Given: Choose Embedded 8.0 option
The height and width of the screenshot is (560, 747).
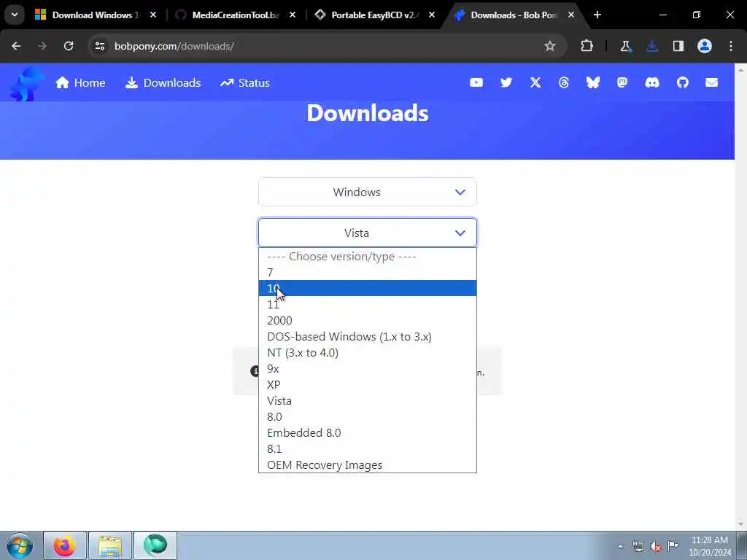Looking at the screenshot, I should [368, 433].
